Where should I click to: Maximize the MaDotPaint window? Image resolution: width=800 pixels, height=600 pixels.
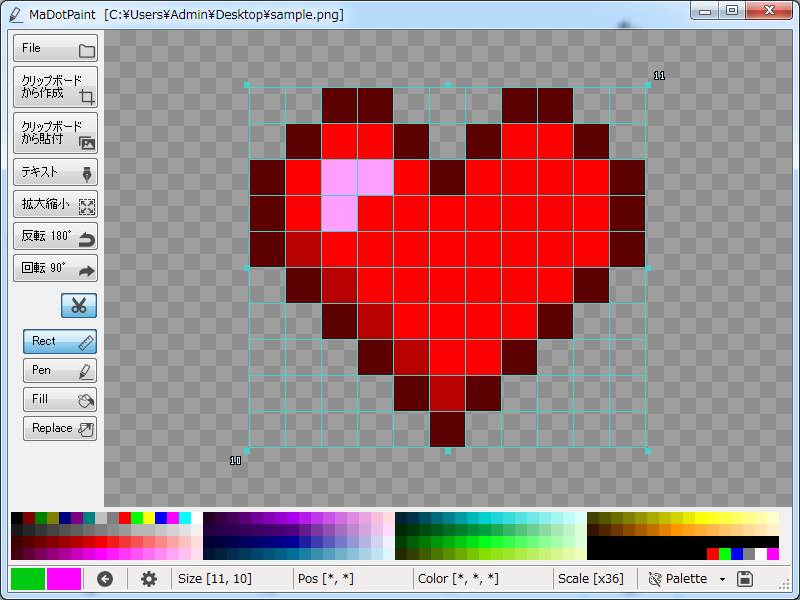tap(732, 11)
